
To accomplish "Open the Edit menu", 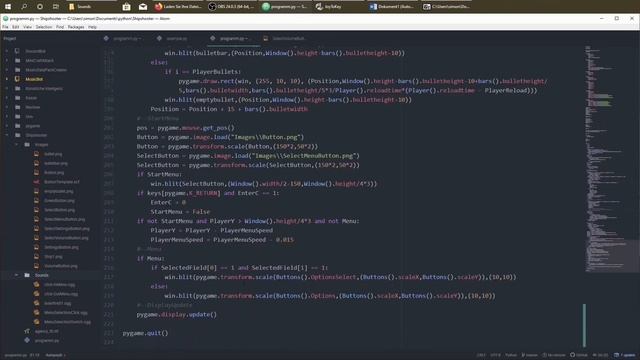I will 16,27.
